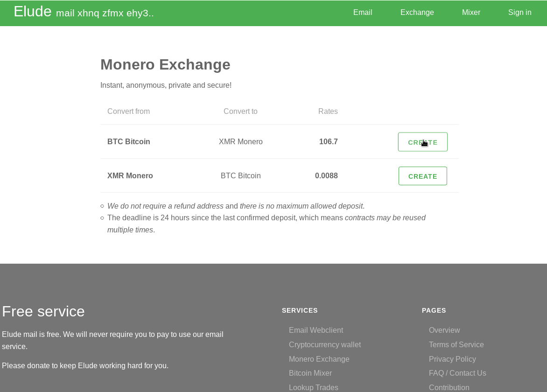Open the Email nav item
The height and width of the screenshot is (392, 547).
363,12
